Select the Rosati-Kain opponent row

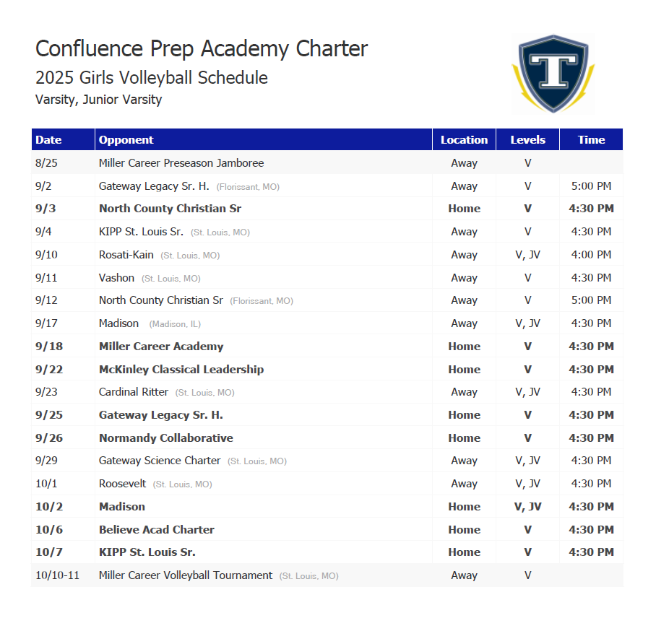[x=126, y=255]
